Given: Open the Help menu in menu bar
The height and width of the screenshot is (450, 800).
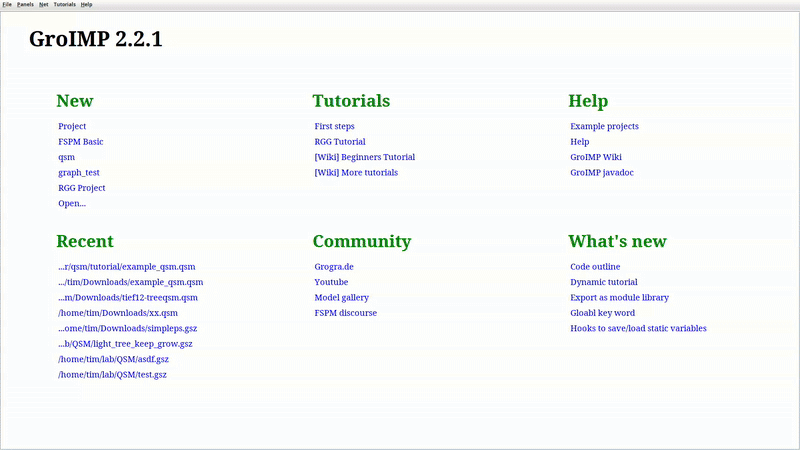Looking at the screenshot, I should (x=87, y=4).
